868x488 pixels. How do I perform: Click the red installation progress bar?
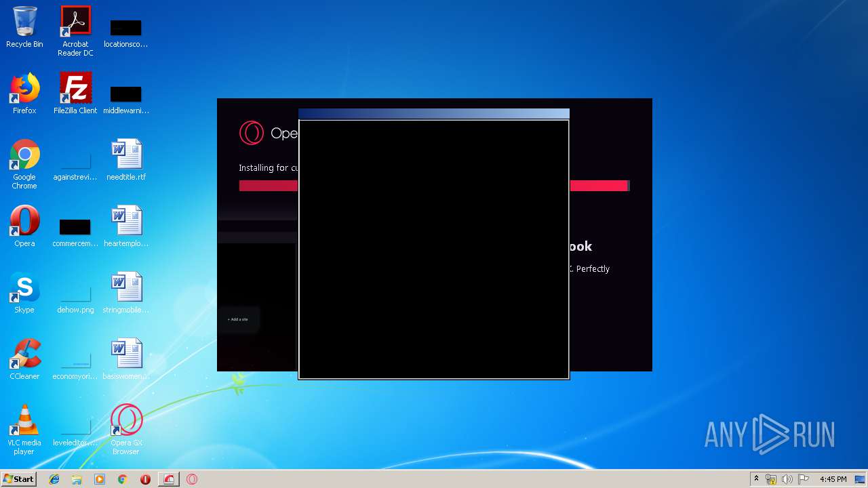pos(269,186)
